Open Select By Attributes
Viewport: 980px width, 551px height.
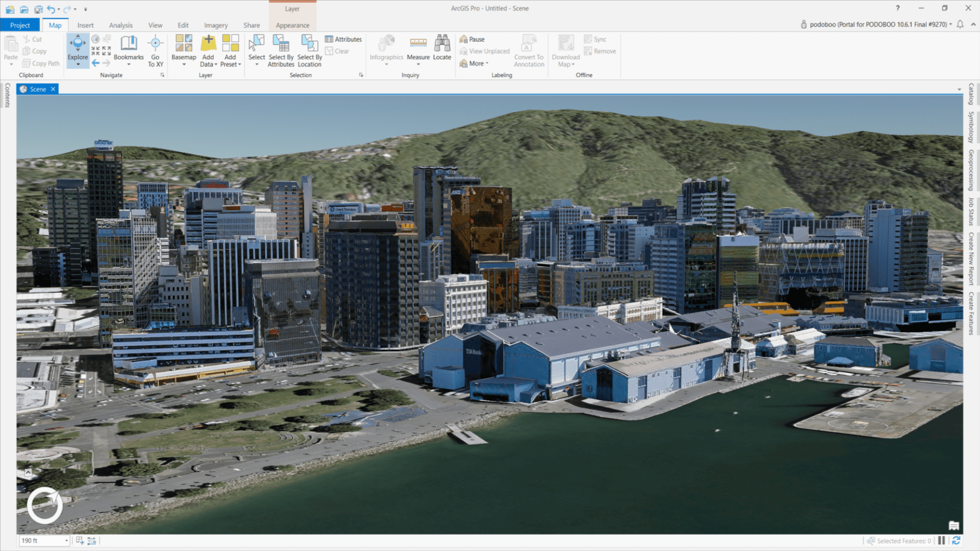[x=281, y=50]
